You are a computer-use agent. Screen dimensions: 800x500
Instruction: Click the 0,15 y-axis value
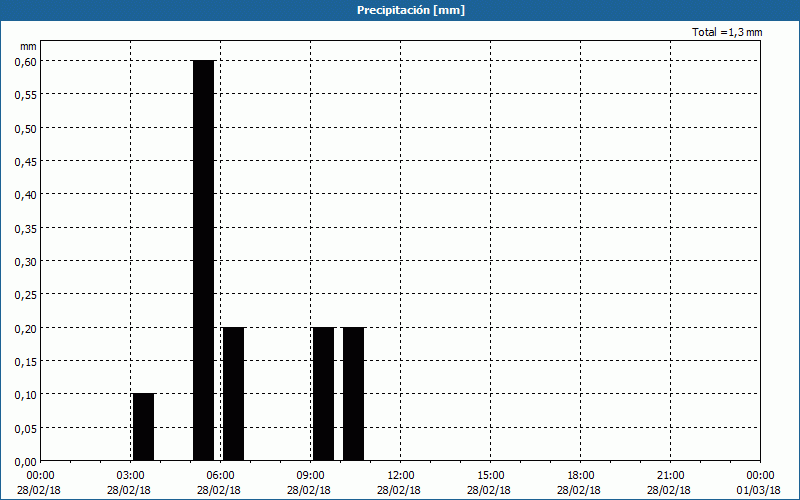click(x=26, y=362)
